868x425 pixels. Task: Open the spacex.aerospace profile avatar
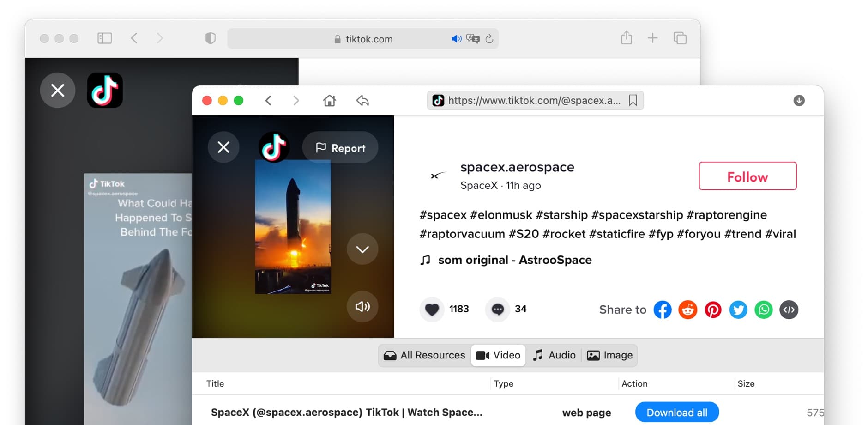437,176
